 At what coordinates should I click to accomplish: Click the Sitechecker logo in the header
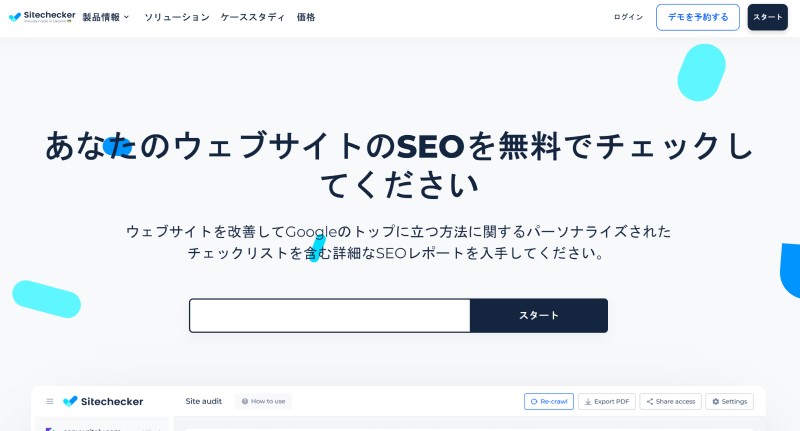[x=42, y=17]
